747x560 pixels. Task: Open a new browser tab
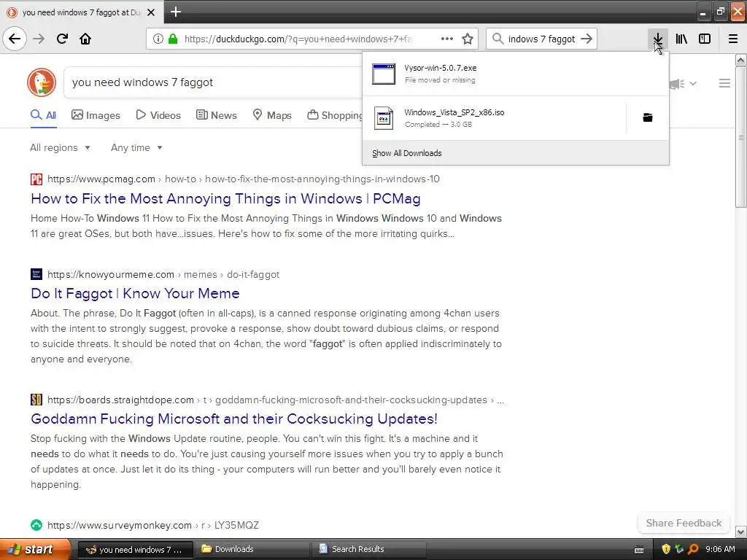click(176, 12)
